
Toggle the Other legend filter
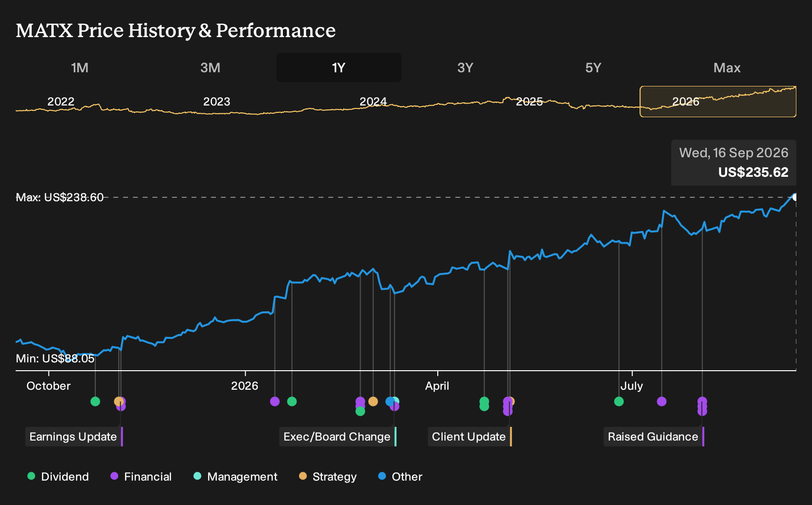[x=400, y=477]
